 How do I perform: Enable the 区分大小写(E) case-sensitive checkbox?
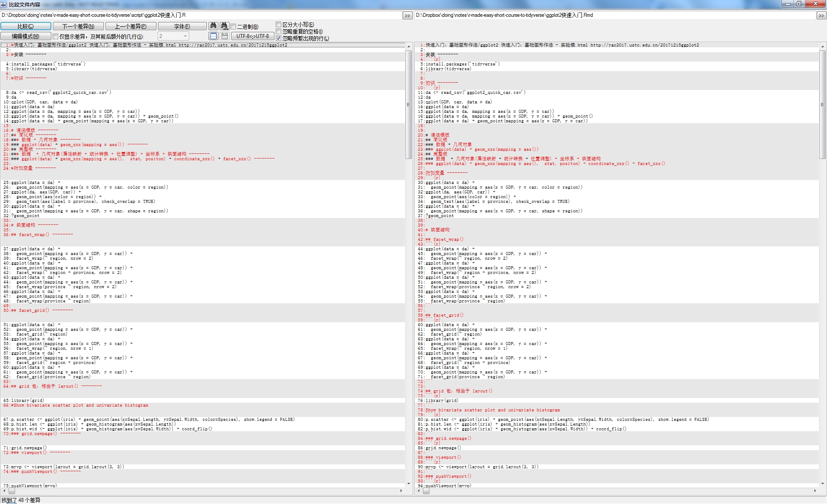pyautogui.click(x=279, y=25)
